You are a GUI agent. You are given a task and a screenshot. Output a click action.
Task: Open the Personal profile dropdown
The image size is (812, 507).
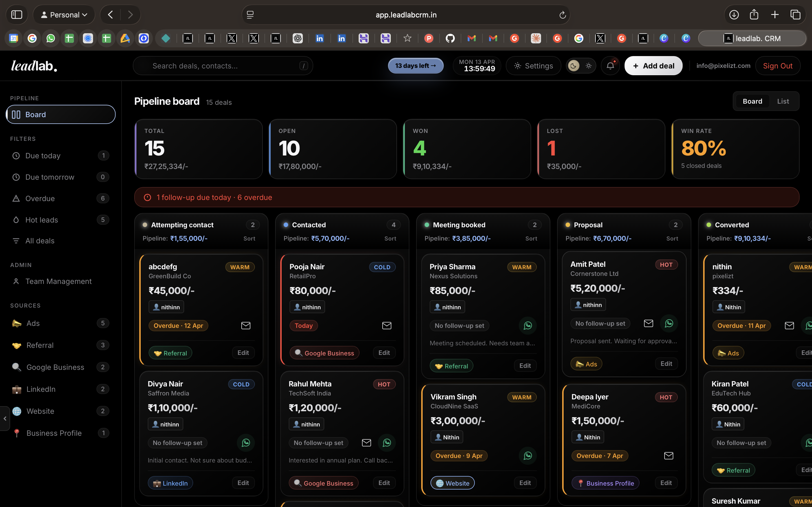tap(64, 15)
